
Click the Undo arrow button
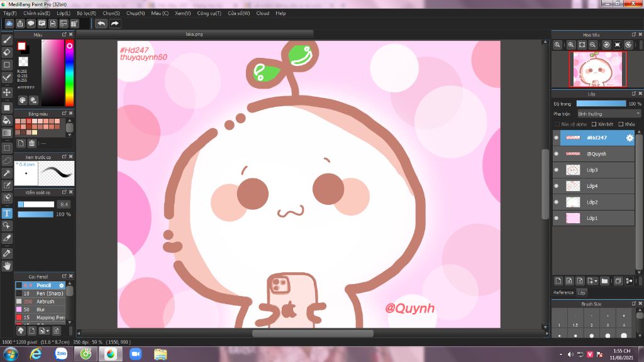(x=101, y=23)
